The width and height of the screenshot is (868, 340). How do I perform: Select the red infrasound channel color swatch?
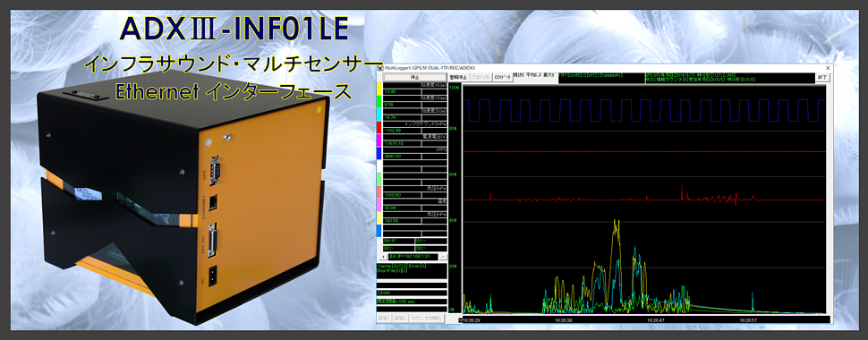point(379,127)
